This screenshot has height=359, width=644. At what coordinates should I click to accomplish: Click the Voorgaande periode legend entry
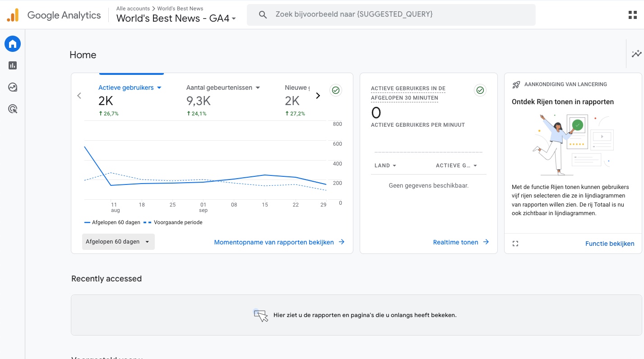(x=173, y=222)
